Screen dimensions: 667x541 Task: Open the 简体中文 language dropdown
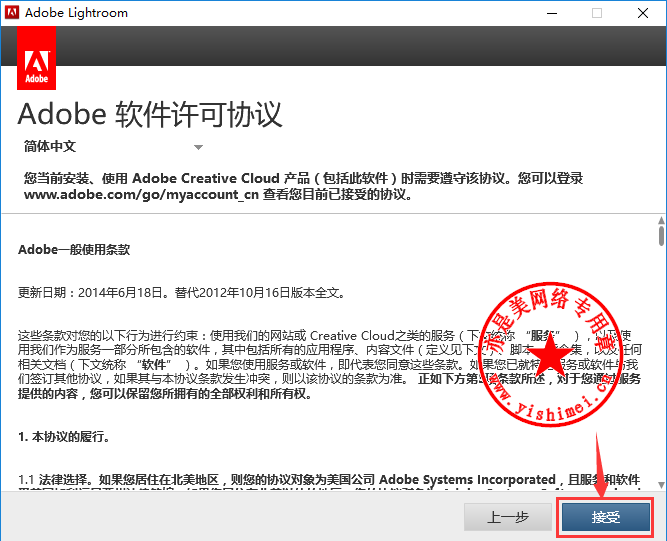(113, 147)
